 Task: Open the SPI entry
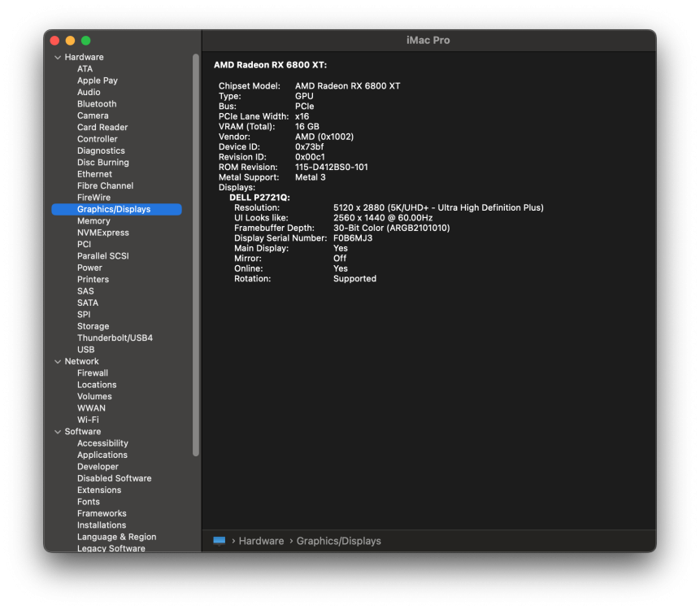[84, 315]
